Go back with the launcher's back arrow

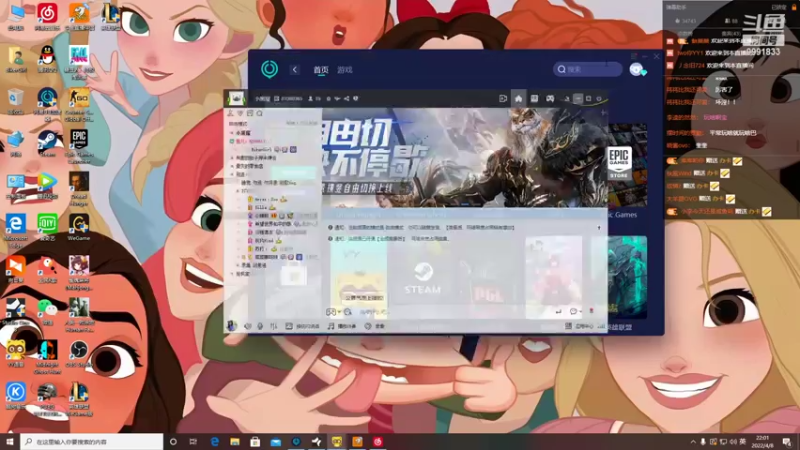(x=295, y=69)
